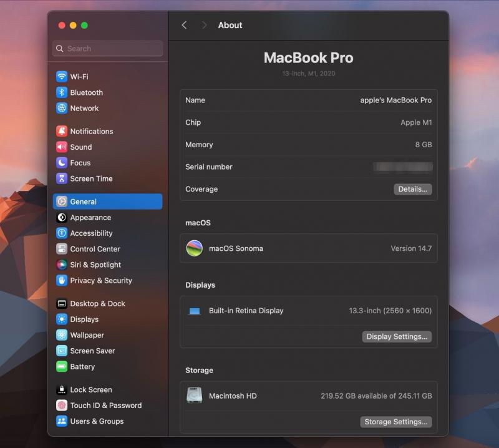Navigate back with the left chevron

coord(184,25)
